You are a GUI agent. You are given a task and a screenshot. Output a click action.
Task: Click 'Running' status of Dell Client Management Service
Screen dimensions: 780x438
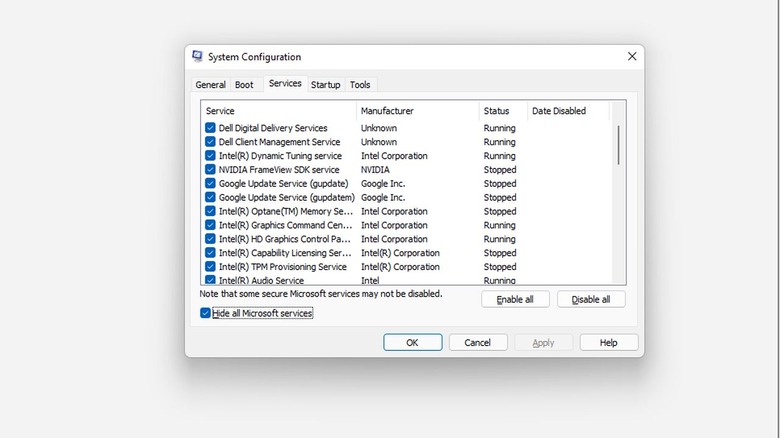(499, 142)
